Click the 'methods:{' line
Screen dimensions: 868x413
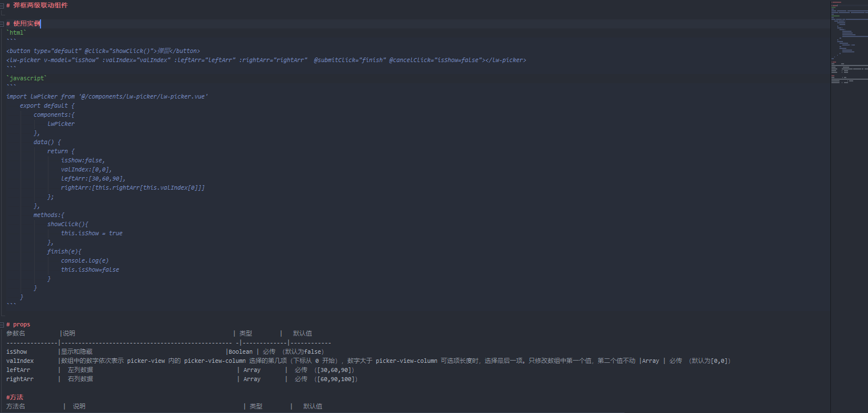pos(49,215)
